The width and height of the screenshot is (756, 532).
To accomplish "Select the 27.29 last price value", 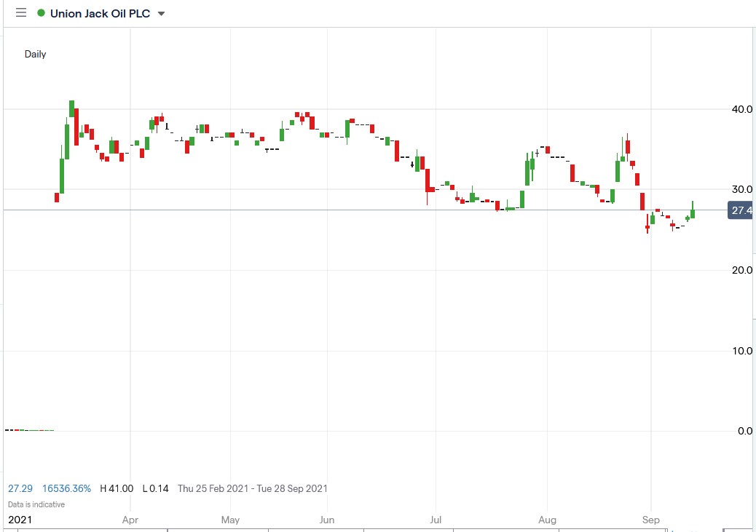I will click(20, 488).
